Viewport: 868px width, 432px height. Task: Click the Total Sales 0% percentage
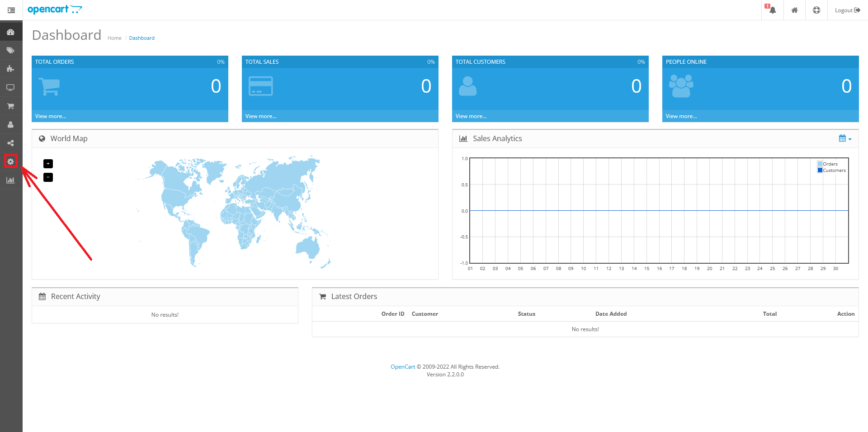coord(431,62)
